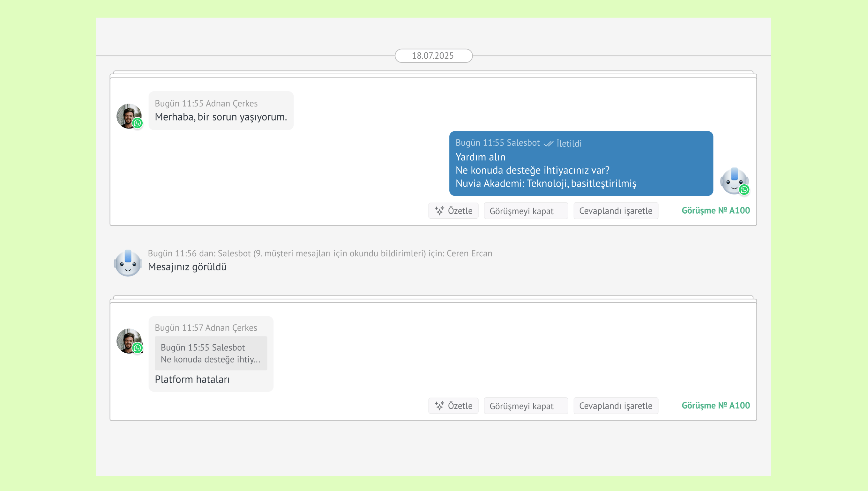Click sparkle icon on second Özetle button
Viewport: 868px width, 491px height.
[x=439, y=406]
